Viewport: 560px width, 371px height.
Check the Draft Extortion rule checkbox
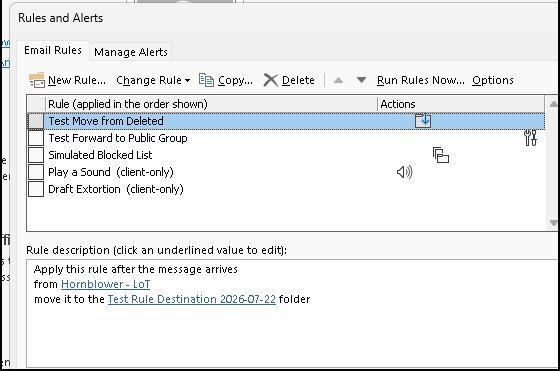pos(36,189)
